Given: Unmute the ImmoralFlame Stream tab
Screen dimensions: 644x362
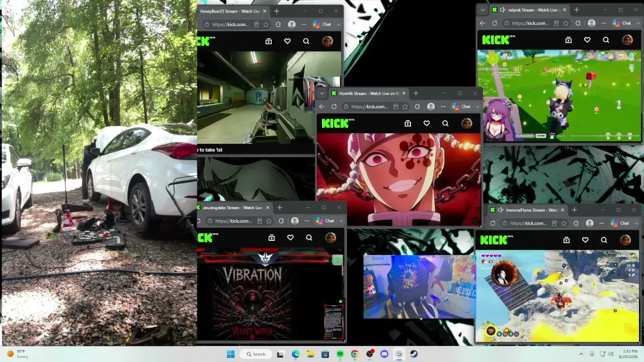Looking at the screenshot, I should 500,210.
